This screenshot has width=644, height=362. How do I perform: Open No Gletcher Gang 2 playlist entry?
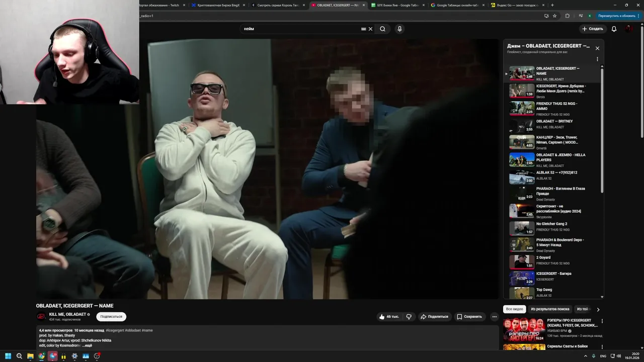(553, 228)
